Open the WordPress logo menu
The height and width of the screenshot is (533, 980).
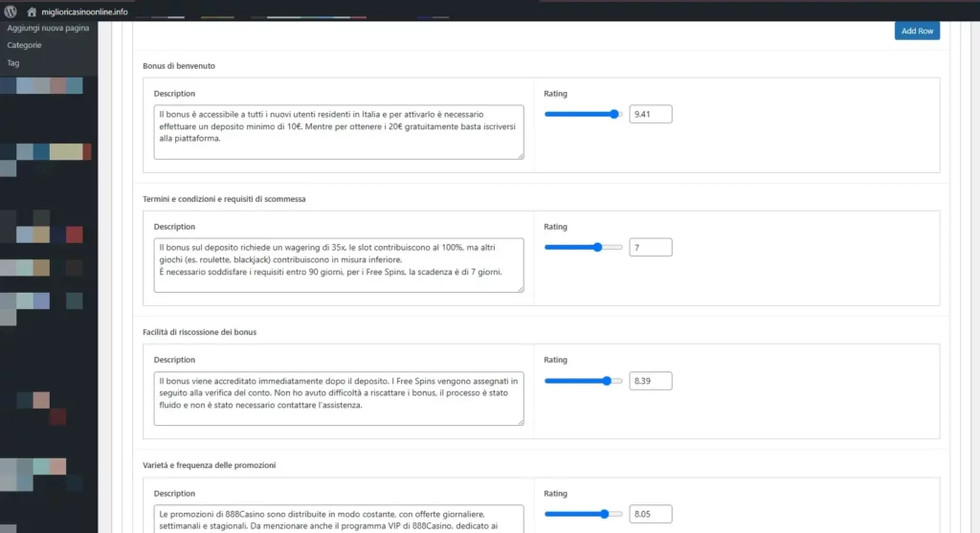10,11
